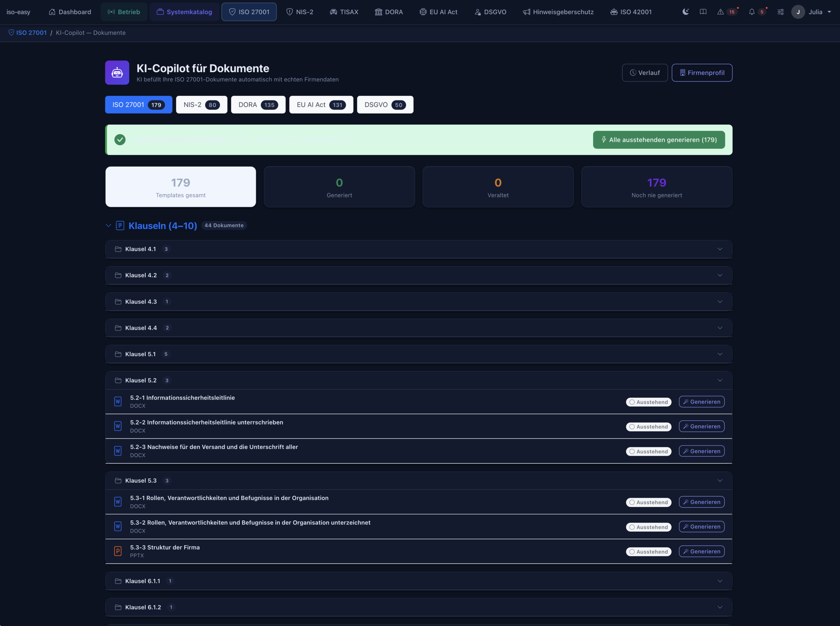
Task: Open the folder icon next to Klausel 4.1
Action: click(118, 249)
